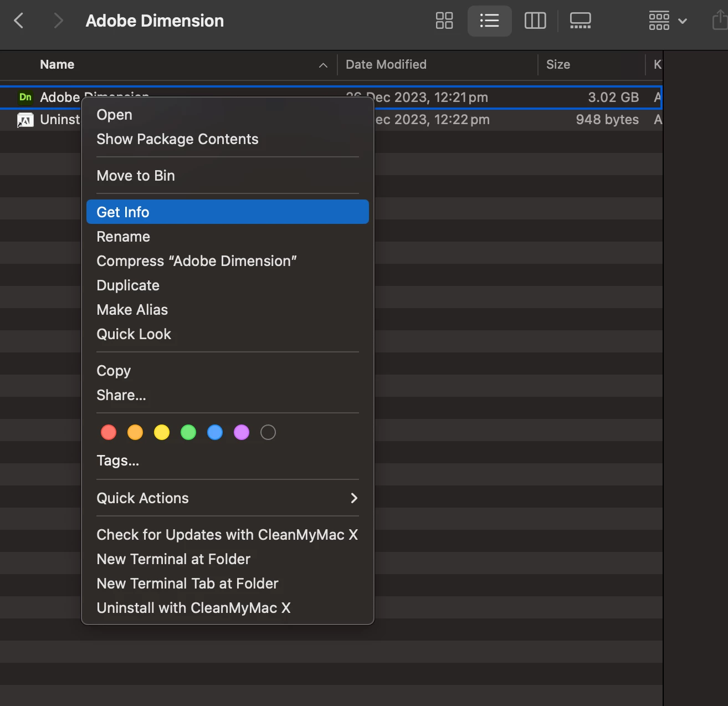
Task: Expand Quick Actions submenu
Action: 228,498
